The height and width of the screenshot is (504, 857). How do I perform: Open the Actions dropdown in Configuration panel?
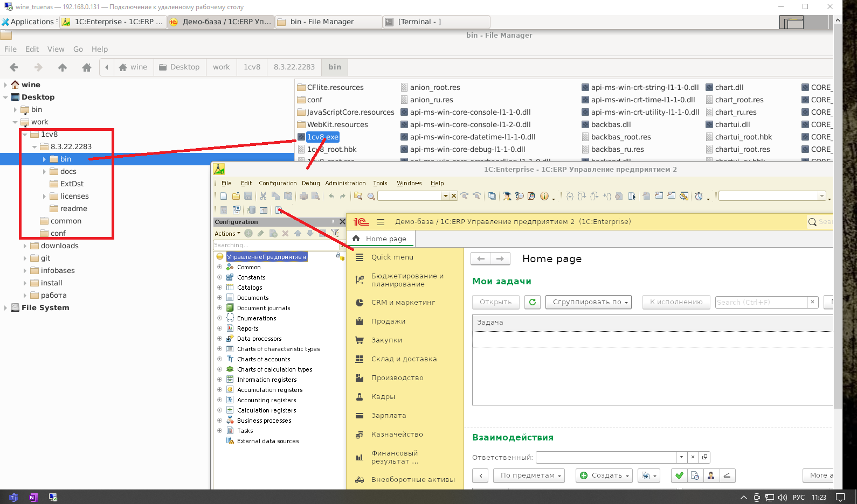click(227, 234)
